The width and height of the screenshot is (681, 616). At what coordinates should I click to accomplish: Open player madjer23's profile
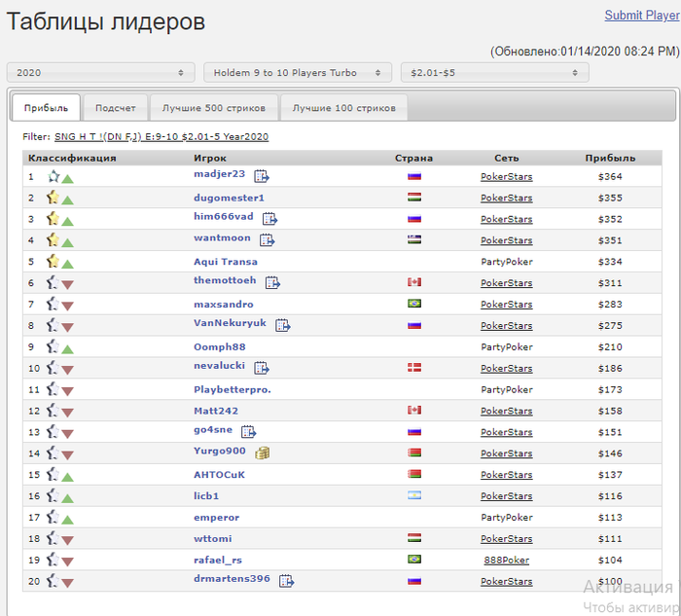219,174
